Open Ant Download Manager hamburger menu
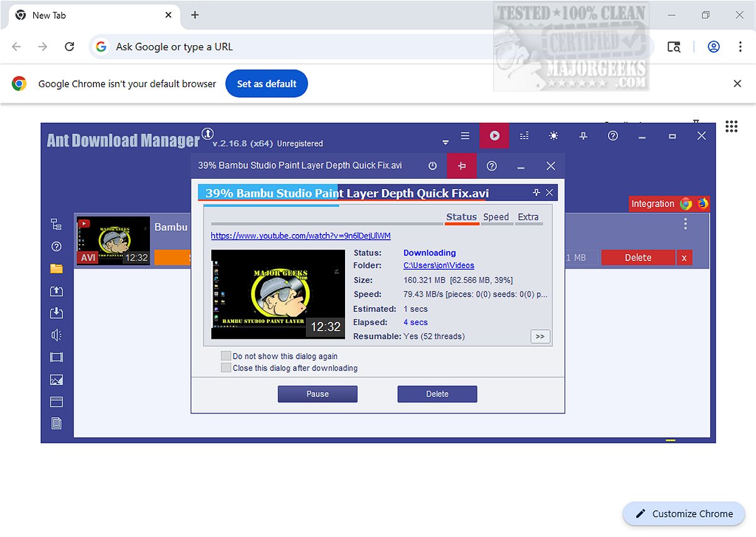 pyautogui.click(x=465, y=136)
